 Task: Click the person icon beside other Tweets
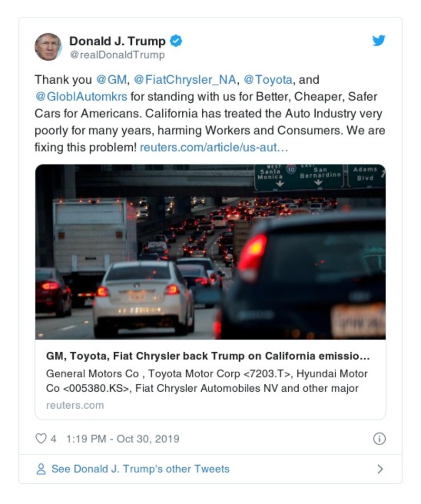click(41, 469)
